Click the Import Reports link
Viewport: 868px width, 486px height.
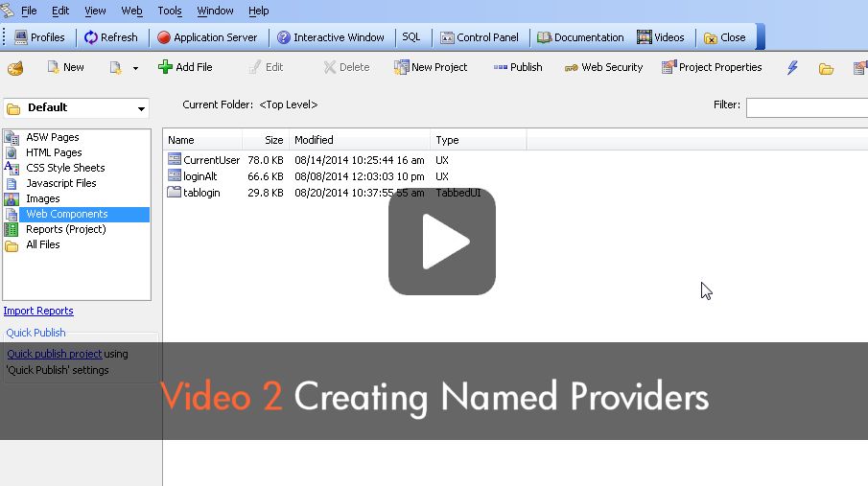(x=38, y=312)
